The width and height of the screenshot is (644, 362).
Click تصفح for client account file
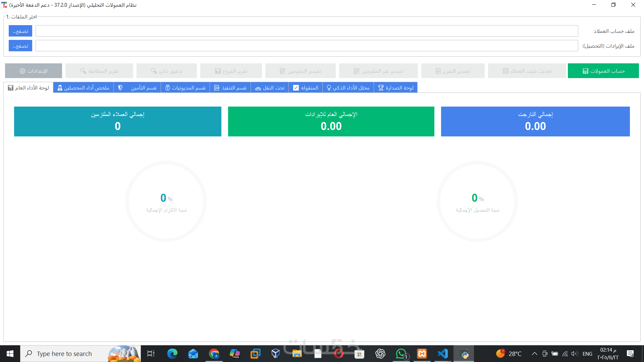click(x=20, y=31)
